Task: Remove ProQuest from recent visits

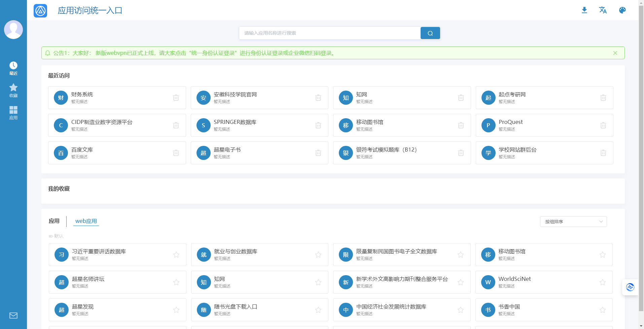Action: (x=603, y=125)
